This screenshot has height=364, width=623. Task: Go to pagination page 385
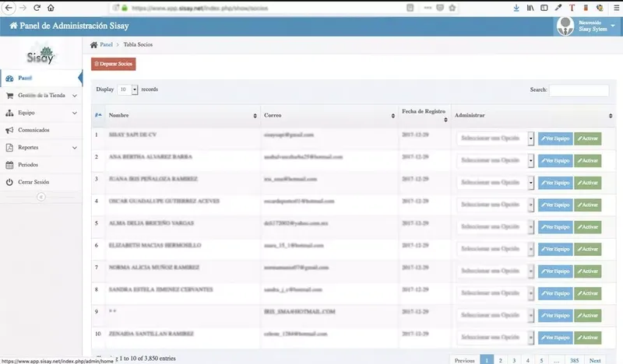[574, 360]
